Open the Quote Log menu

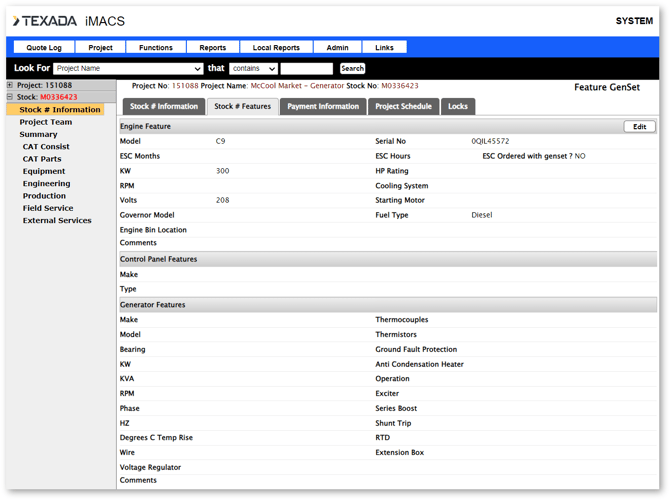point(44,47)
